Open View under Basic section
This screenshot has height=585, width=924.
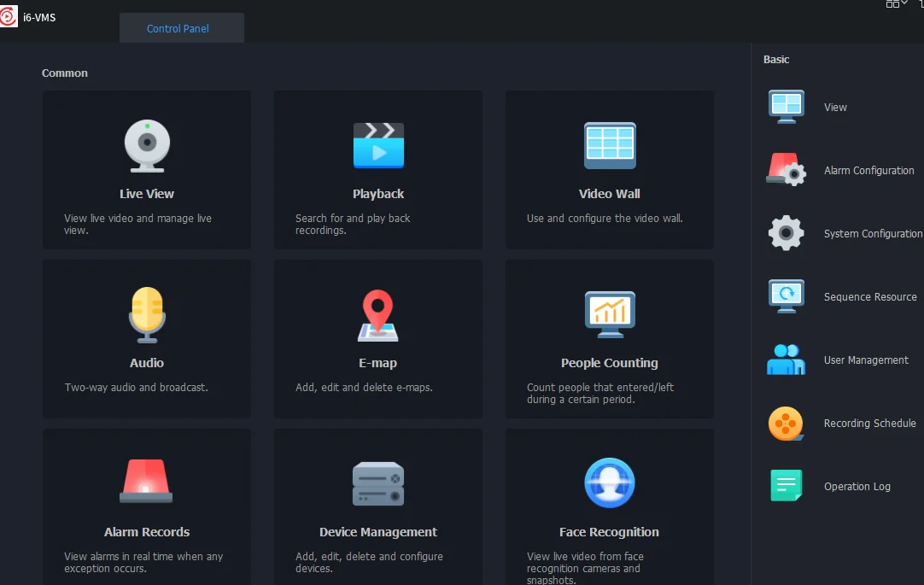(835, 107)
